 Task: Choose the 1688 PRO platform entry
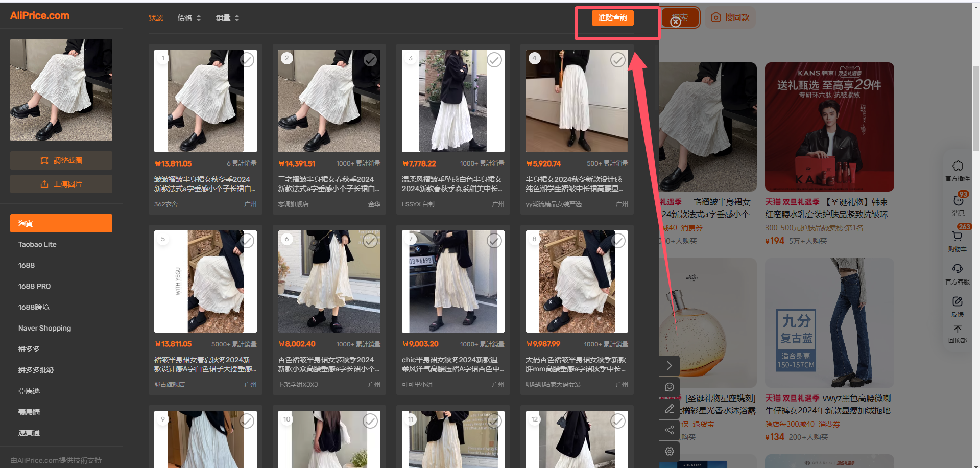point(34,286)
